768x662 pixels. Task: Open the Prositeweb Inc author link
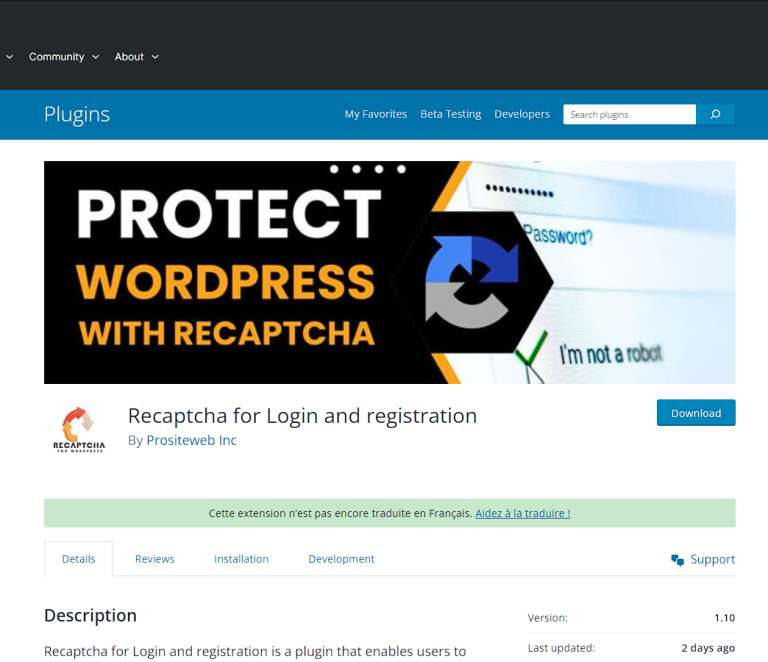tap(192, 440)
